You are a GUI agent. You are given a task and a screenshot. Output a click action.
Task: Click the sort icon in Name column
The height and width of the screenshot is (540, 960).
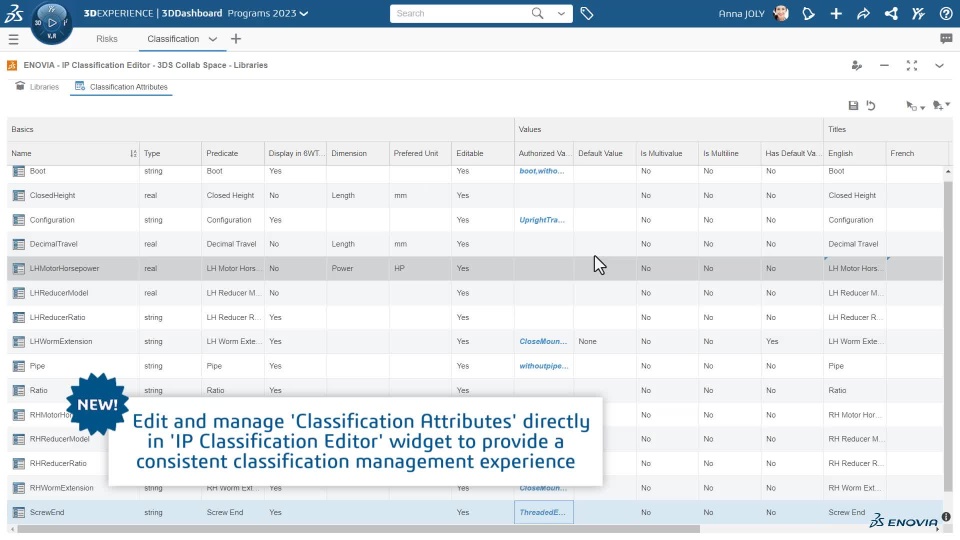(x=133, y=154)
